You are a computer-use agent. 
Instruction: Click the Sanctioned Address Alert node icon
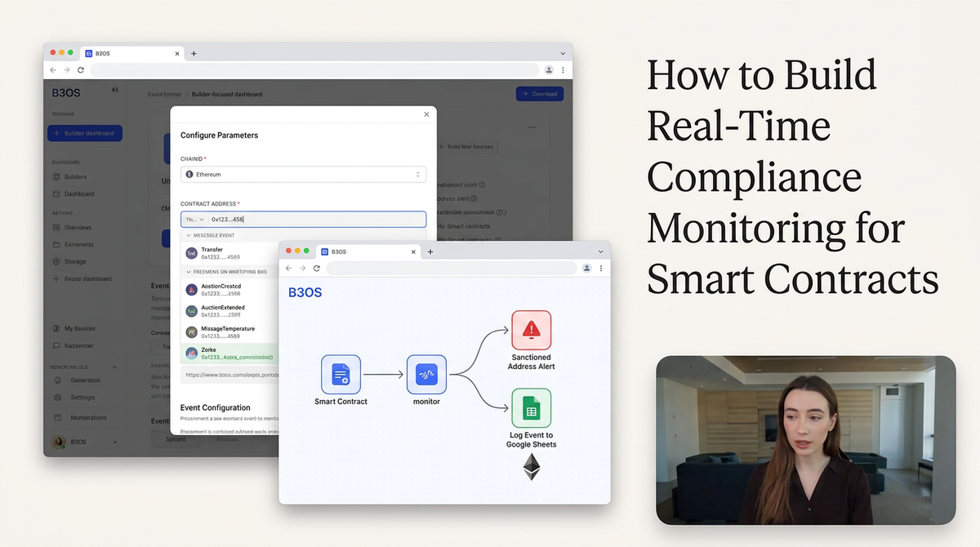pyautogui.click(x=532, y=330)
